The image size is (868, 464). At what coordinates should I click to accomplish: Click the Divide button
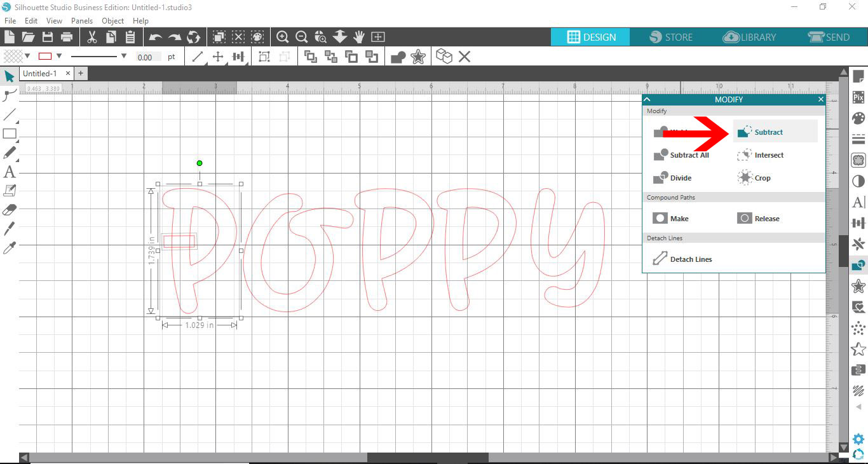coord(672,178)
